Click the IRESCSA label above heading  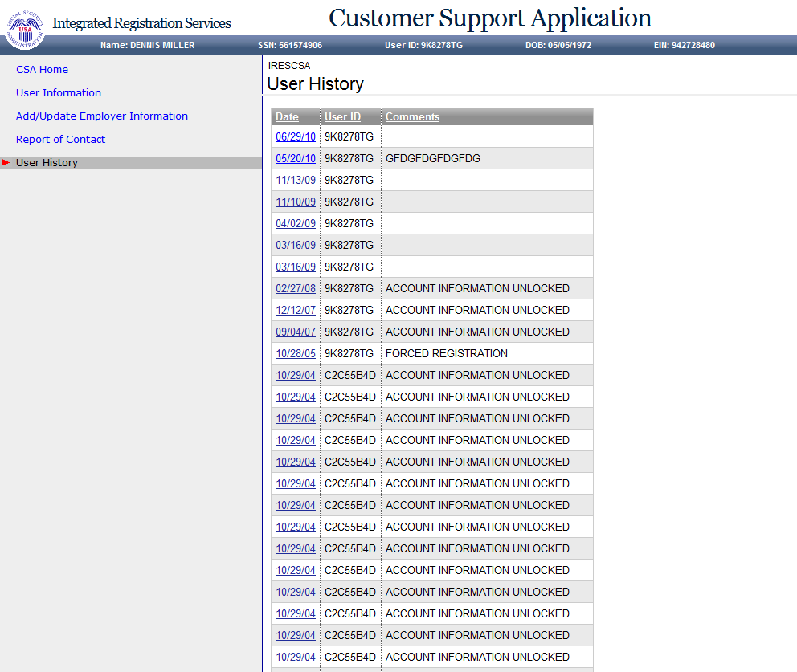pyautogui.click(x=289, y=66)
